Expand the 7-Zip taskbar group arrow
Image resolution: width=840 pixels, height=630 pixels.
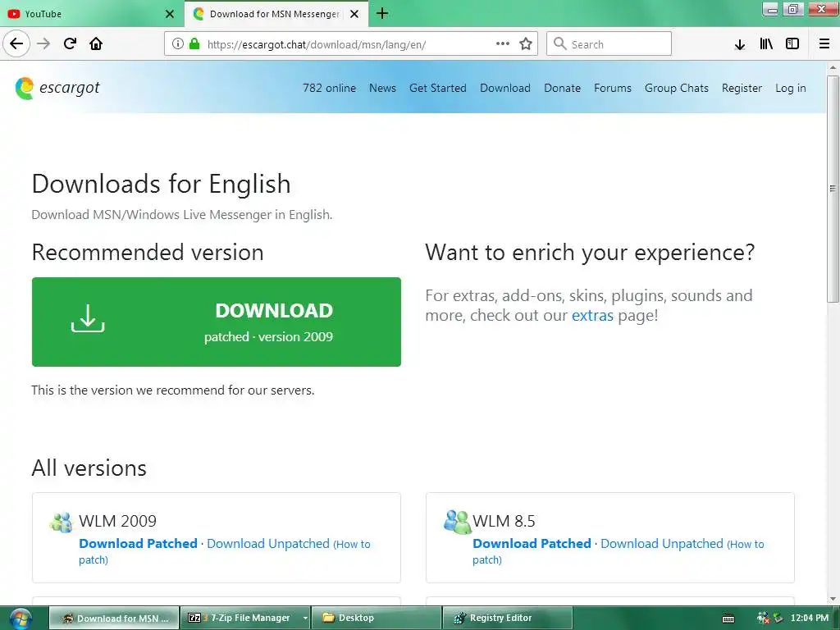tap(305, 619)
